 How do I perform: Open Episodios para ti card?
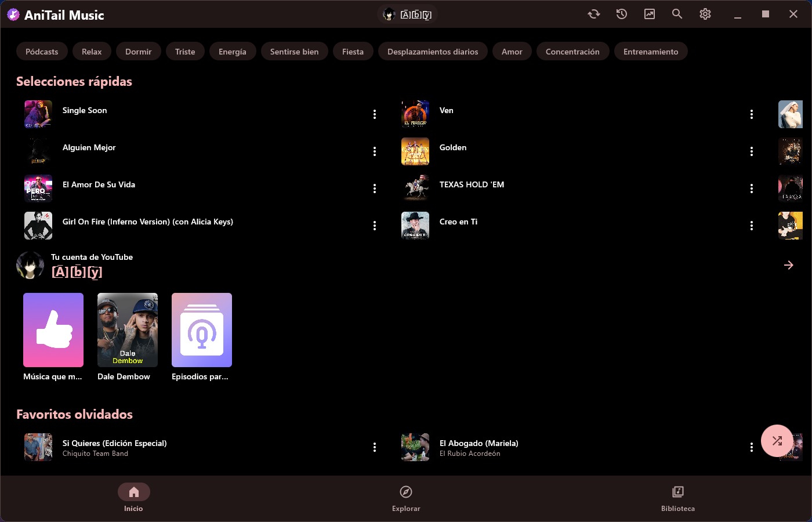pos(201,330)
